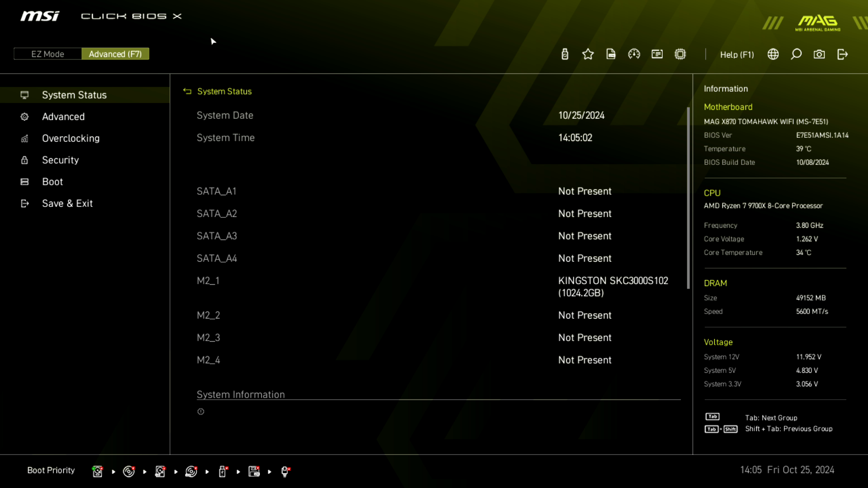Viewport: 868px width, 488px height.
Task: Select the Hardware Monitor icon
Action: (634, 54)
